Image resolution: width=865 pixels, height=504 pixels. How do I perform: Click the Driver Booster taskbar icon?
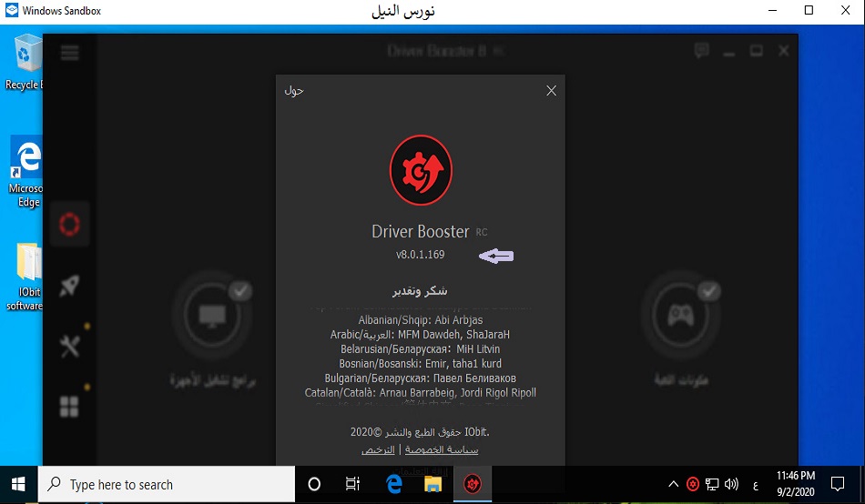pos(473,484)
